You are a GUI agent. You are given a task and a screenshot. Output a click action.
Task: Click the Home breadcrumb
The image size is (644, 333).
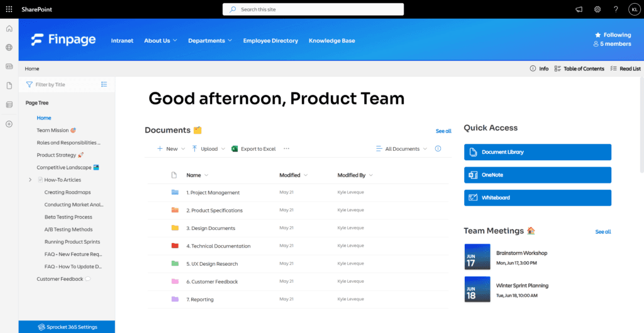click(32, 68)
